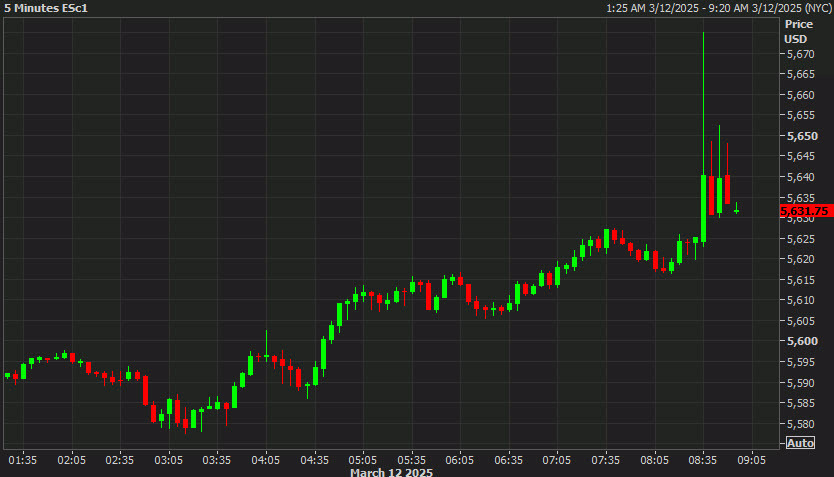Click the Auto scale button

(x=800, y=443)
